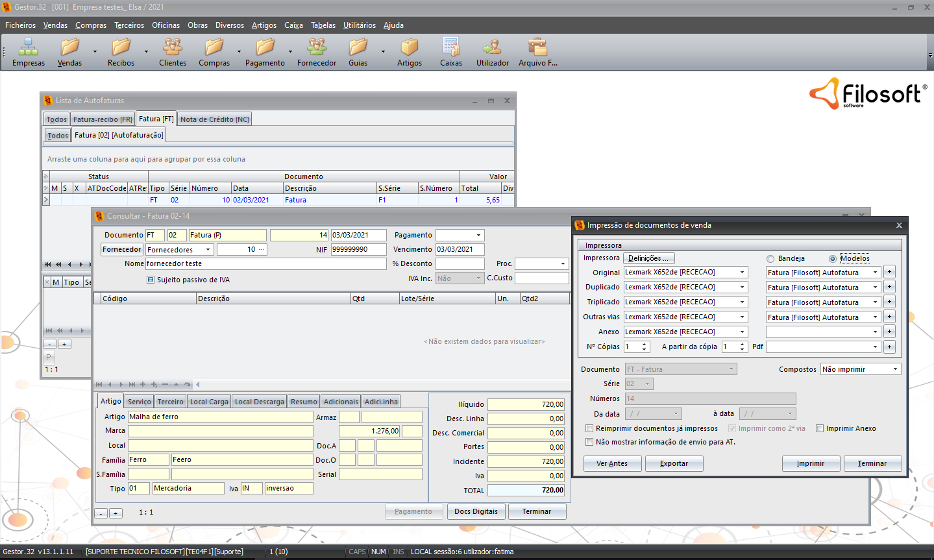Open the Arquivo F... toolbar icon
This screenshot has width=934, height=560.
[537, 52]
